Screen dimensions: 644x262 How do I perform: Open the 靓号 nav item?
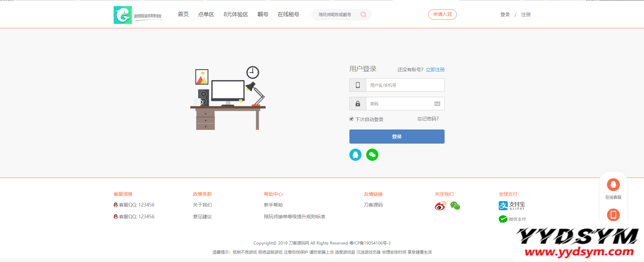click(x=263, y=14)
